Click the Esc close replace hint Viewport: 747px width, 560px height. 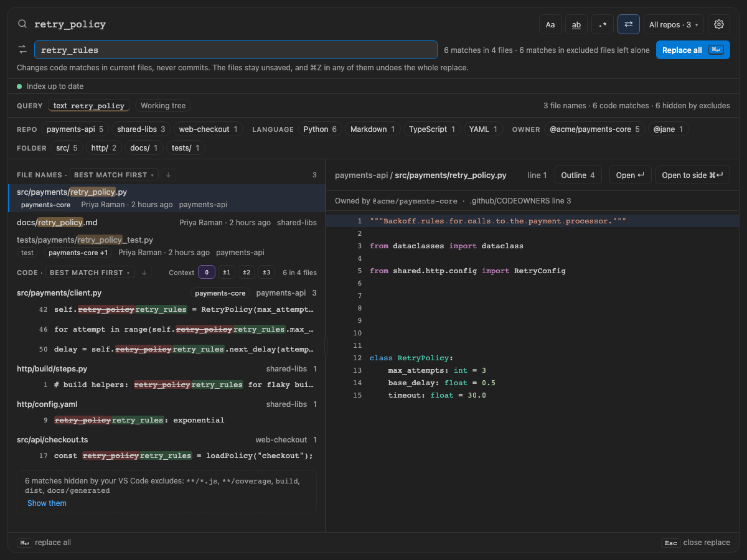coord(695,543)
